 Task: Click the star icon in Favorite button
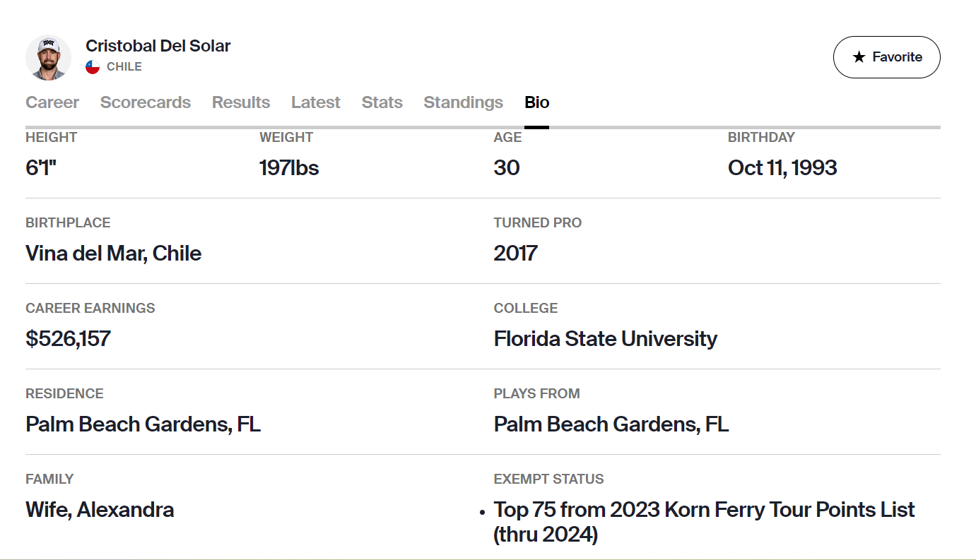[859, 57]
